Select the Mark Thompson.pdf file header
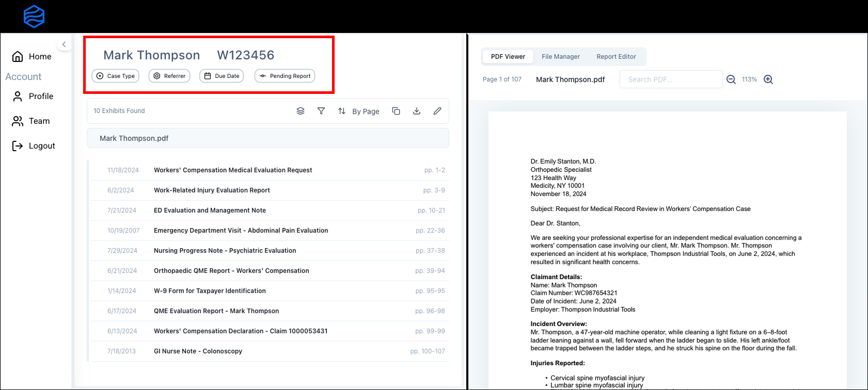Image resolution: width=868 pixels, height=390 pixels. [268, 138]
